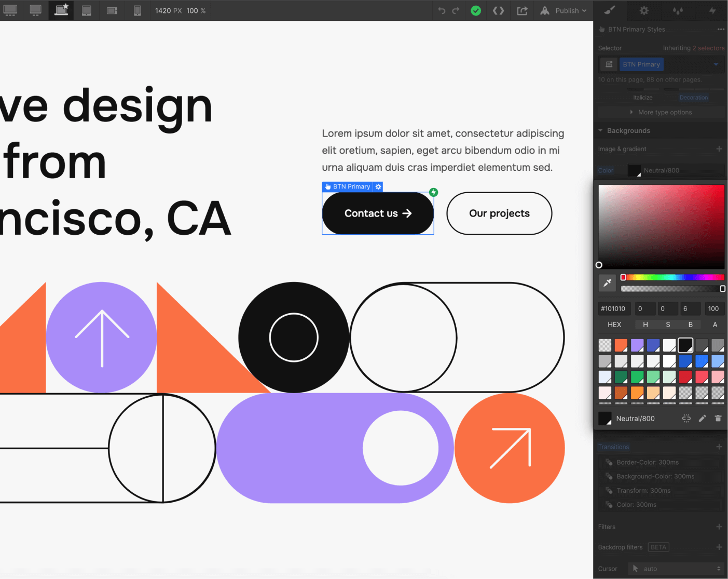Click the BTN Primary class tag
This screenshot has width=728, height=579.
tap(641, 64)
